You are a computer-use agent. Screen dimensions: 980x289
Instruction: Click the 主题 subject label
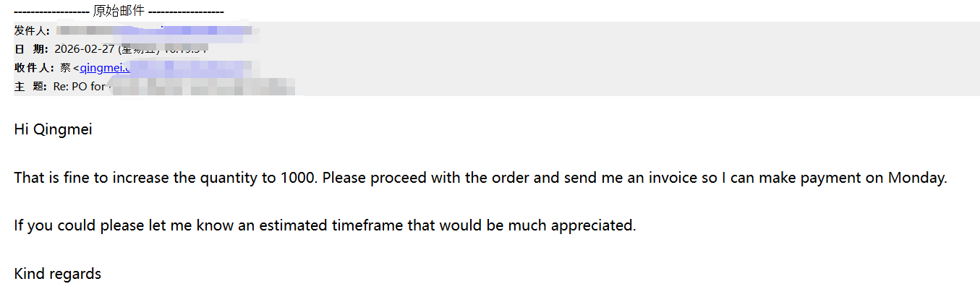click(x=32, y=87)
